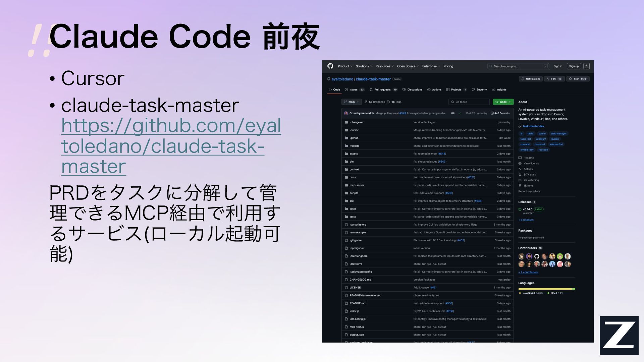644x362 pixels.
Task: Open the output.json file
Action: (x=357, y=335)
